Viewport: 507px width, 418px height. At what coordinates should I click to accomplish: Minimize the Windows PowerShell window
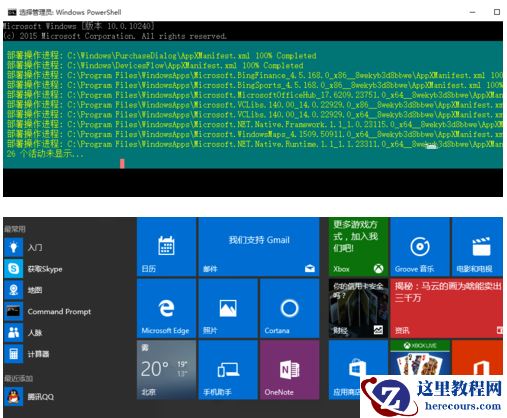click(472, 12)
